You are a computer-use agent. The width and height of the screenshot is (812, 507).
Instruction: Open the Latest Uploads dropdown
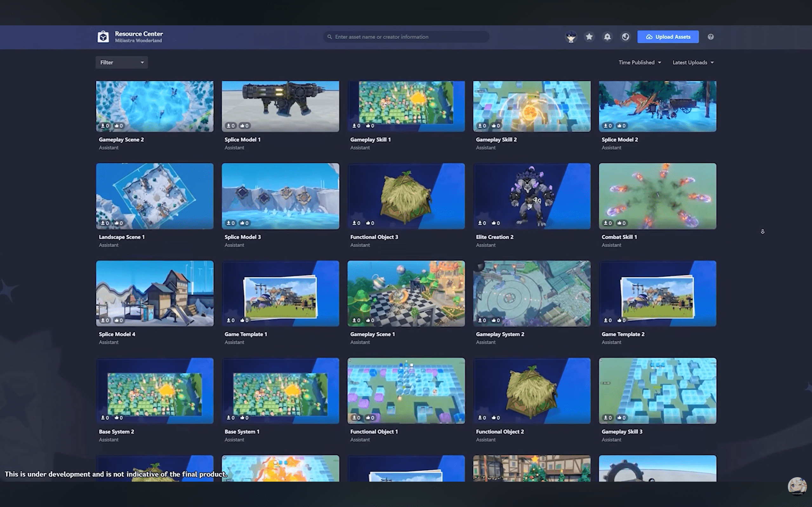693,62
